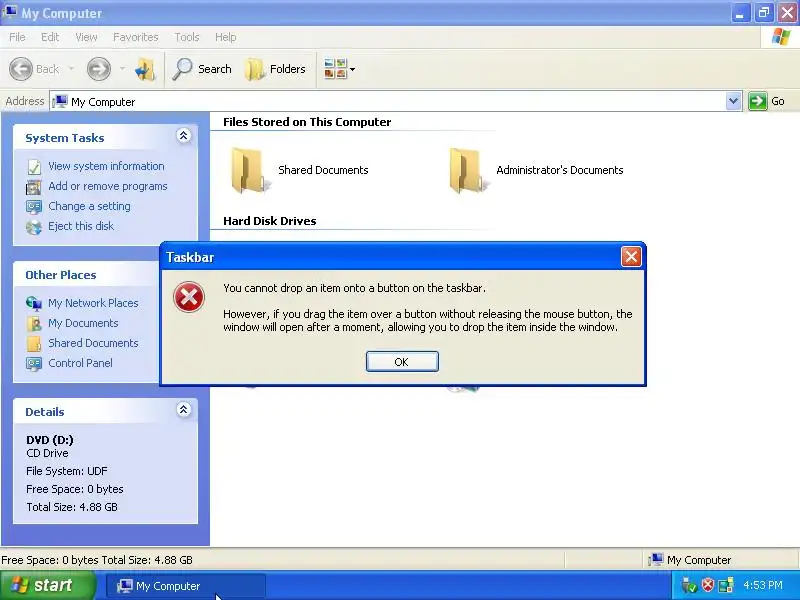Click the Search toolbar button
Viewport: 800px width, 600px height.
[202, 69]
